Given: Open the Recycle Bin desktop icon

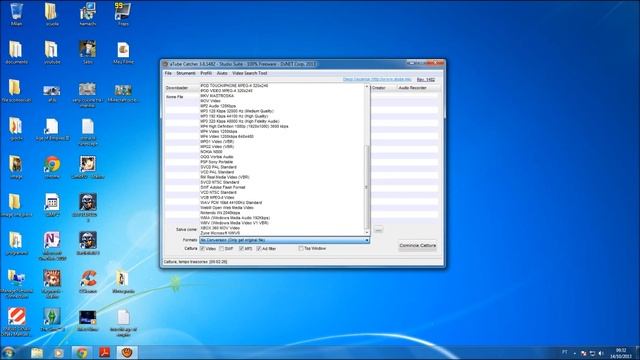Looking at the screenshot, I should (16, 14).
